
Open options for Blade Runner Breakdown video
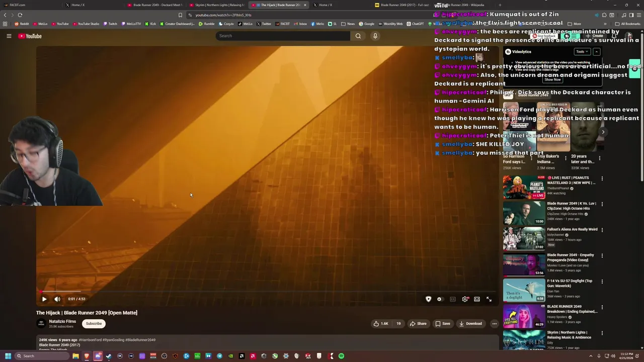[x=602, y=307]
